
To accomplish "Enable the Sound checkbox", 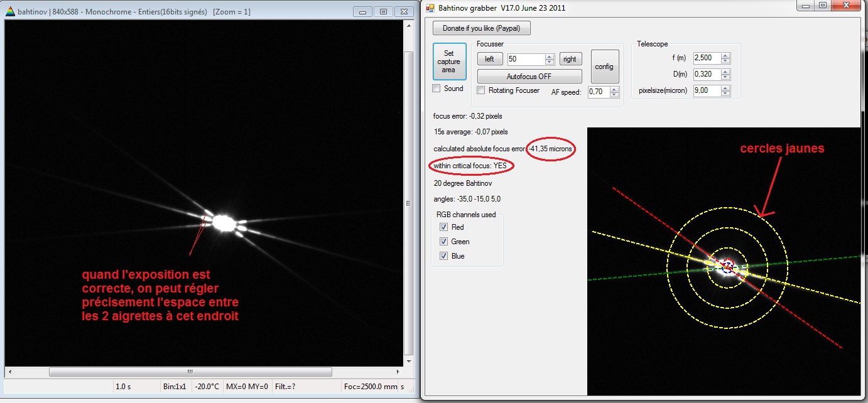I will 437,89.
